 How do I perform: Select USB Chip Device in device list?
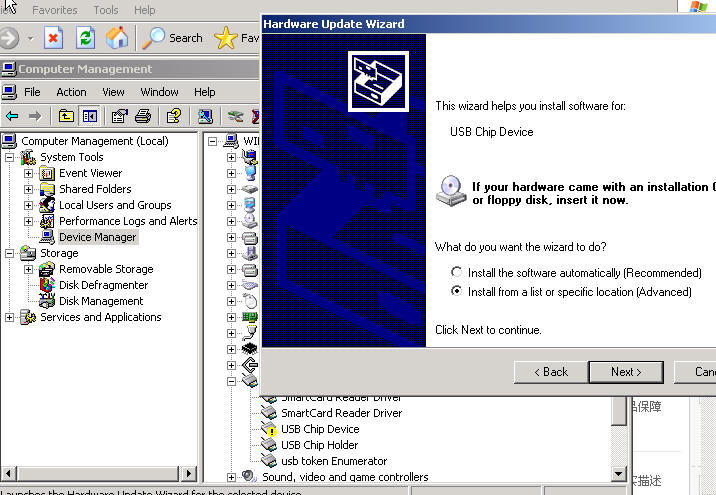tap(320, 429)
